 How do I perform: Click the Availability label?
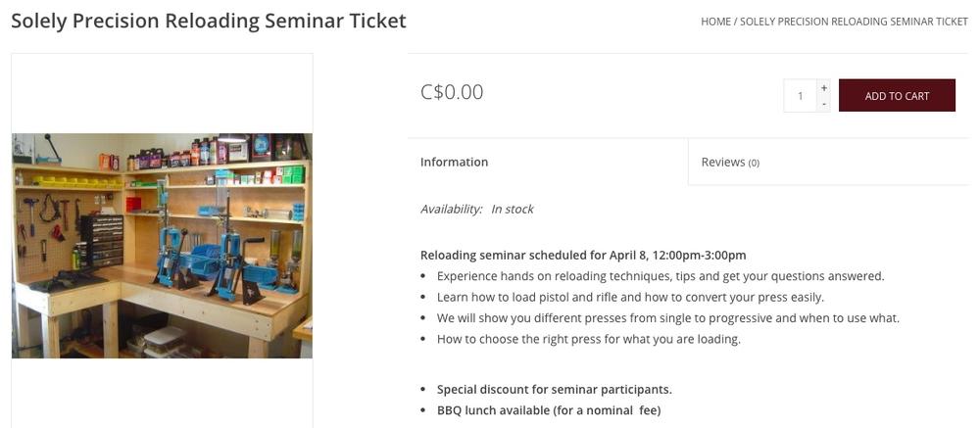tap(451, 209)
